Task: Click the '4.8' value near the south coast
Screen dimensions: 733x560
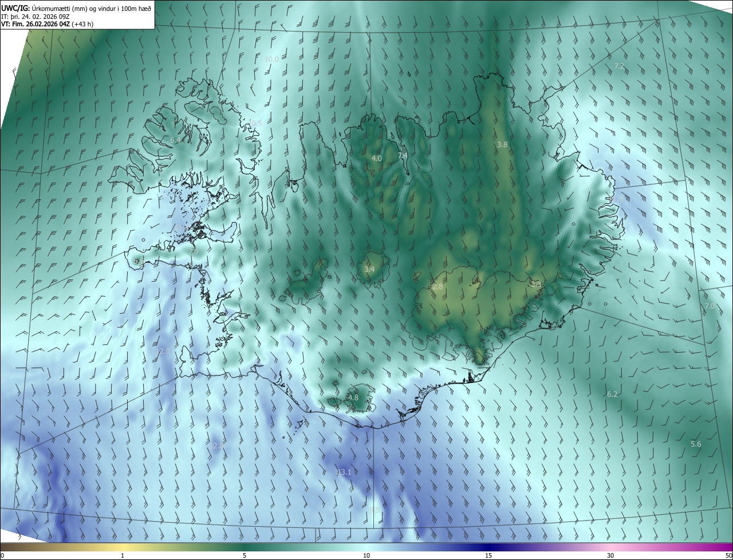Action: tap(353, 397)
